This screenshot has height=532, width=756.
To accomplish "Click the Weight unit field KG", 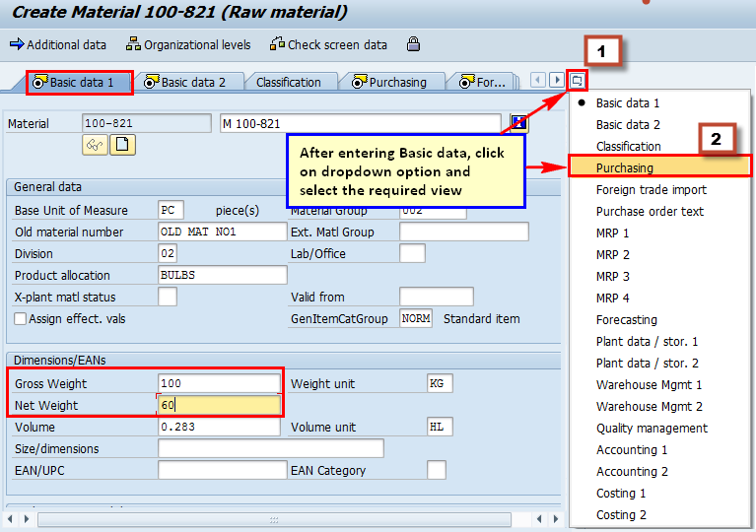I will tap(440, 383).
